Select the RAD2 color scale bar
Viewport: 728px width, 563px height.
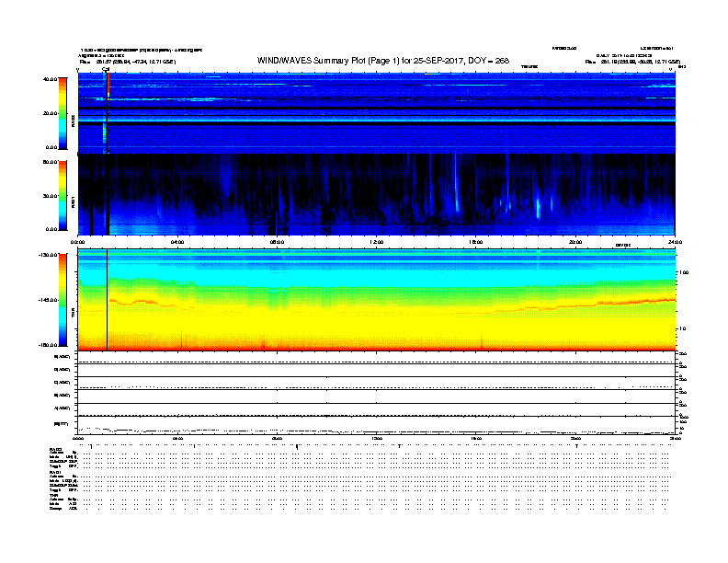[x=63, y=113]
